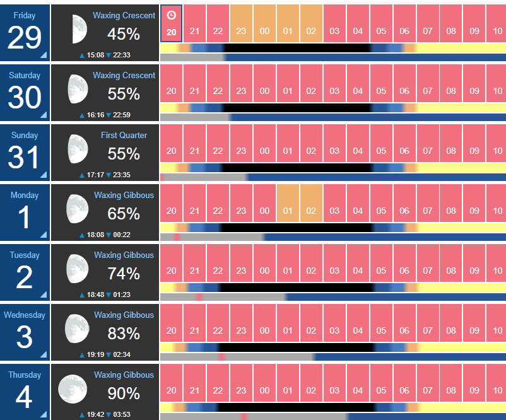The image size is (506, 420).
Task: Click the 05 hour cell on Wednesday
Action: coord(381,323)
